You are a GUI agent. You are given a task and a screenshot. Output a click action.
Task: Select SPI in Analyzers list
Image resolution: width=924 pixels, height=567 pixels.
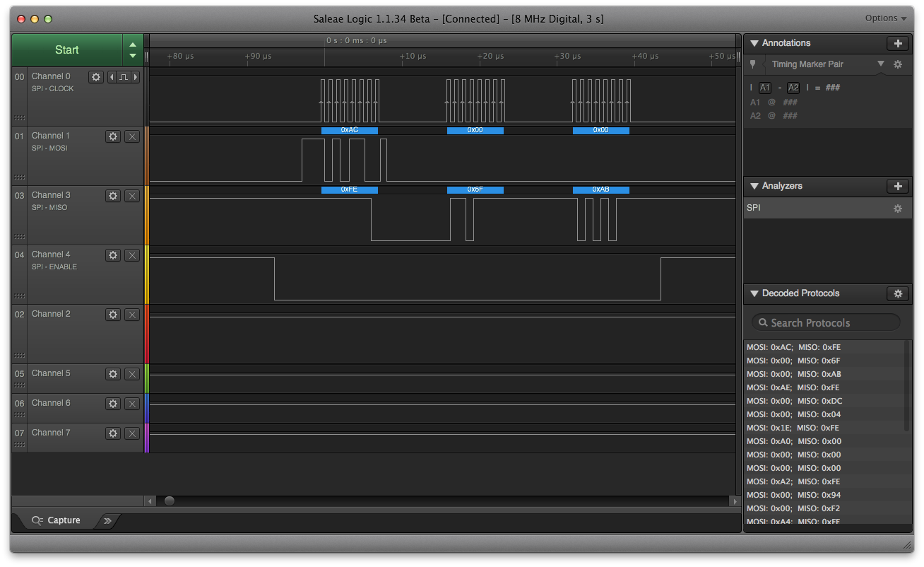827,209
